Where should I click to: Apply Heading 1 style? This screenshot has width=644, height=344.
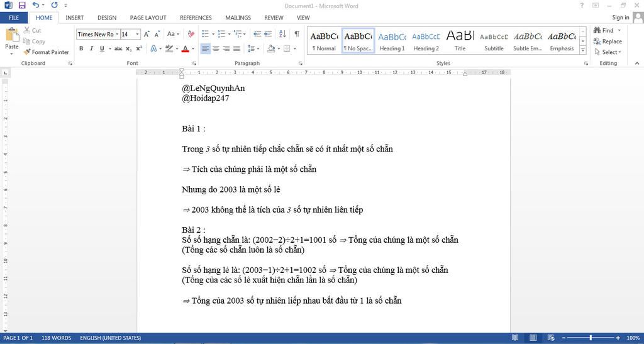(x=392, y=41)
